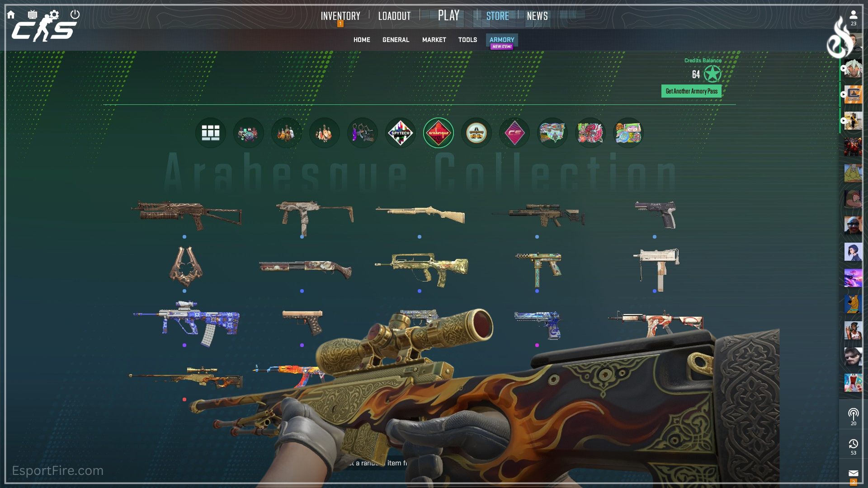This screenshot has height=488, width=868.
Task: Open recent players icon showing 53
Action: click(853, 446)
